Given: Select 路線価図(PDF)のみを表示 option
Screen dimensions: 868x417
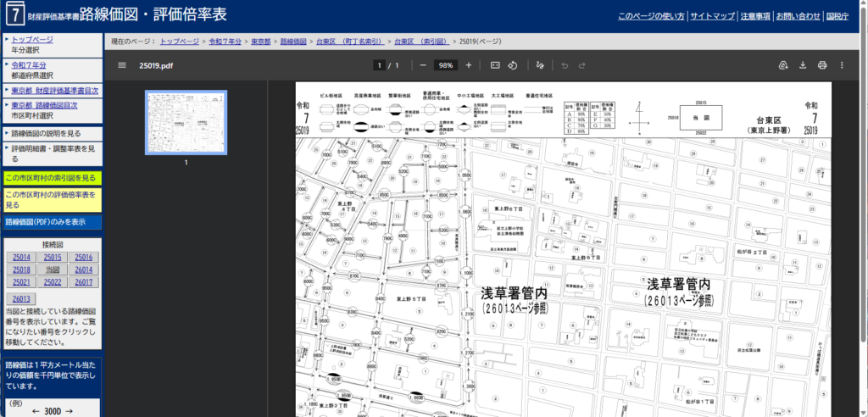Looking at the screenshot, I should tap(45, 222).
